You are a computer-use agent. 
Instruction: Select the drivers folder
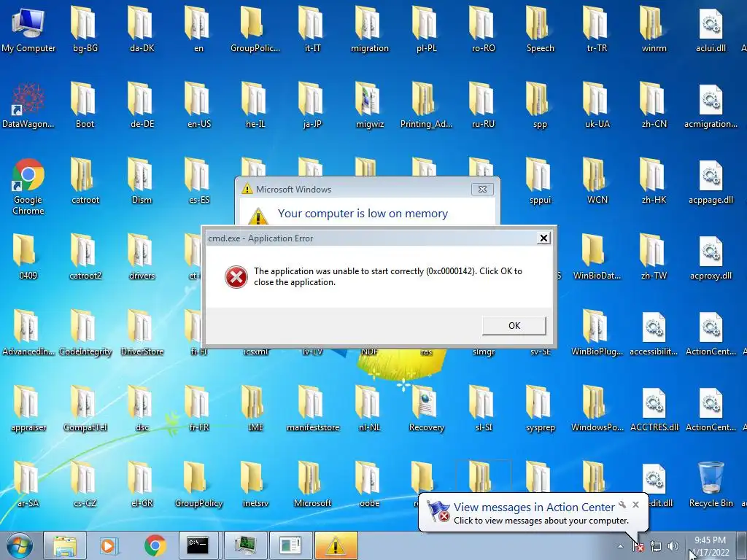tap(142, 257)
